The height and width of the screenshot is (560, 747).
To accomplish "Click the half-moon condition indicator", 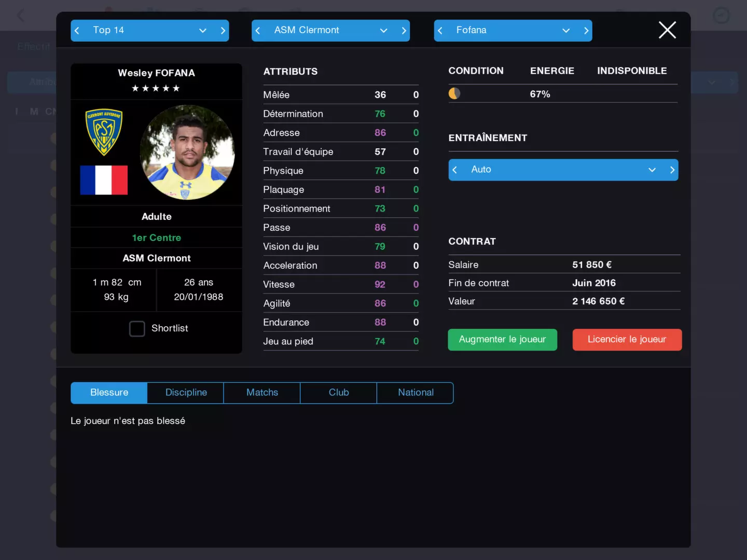I will tap(454, 93).
